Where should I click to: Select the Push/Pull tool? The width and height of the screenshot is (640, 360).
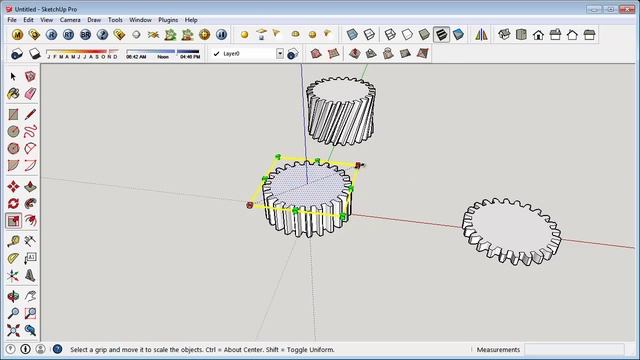click(x=30, y=187)
